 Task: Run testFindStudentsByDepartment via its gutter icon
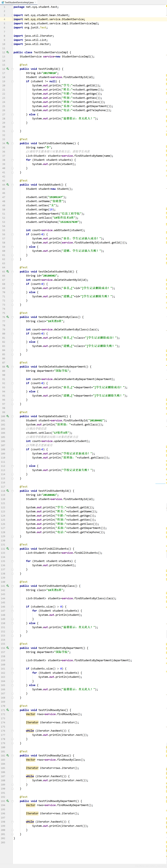click(x=8, y=648)
